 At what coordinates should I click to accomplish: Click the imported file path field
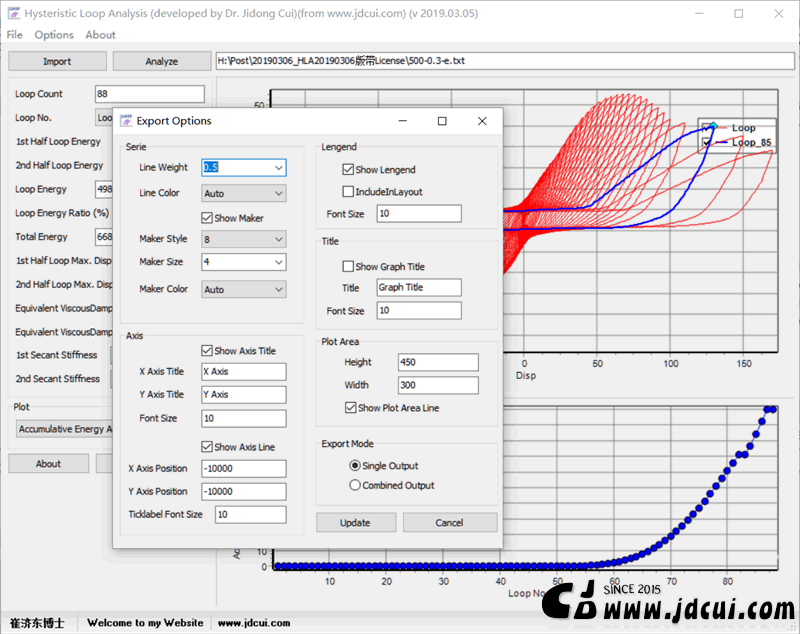(505, 61)
